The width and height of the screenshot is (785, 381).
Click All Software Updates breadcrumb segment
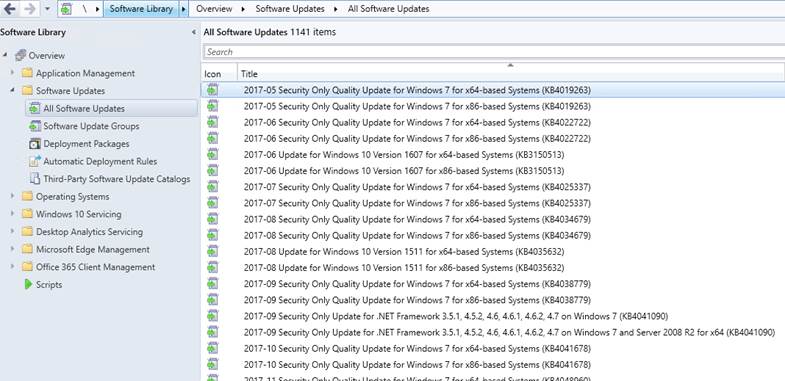[388, 9]
